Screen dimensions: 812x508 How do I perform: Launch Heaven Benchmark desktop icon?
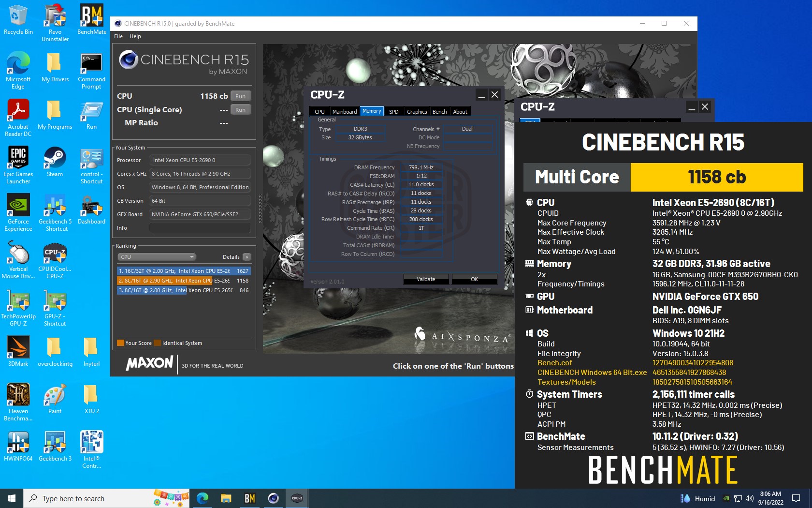click(18, 402)
